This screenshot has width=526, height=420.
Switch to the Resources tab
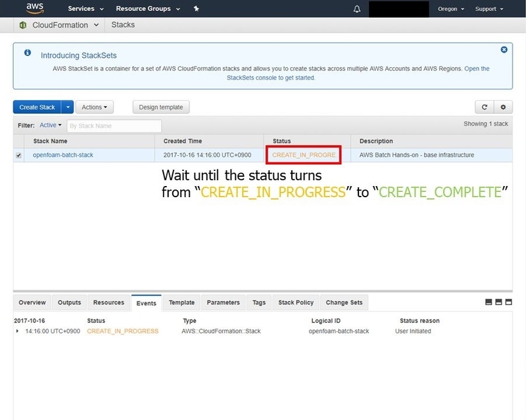[x=108, y=302]
